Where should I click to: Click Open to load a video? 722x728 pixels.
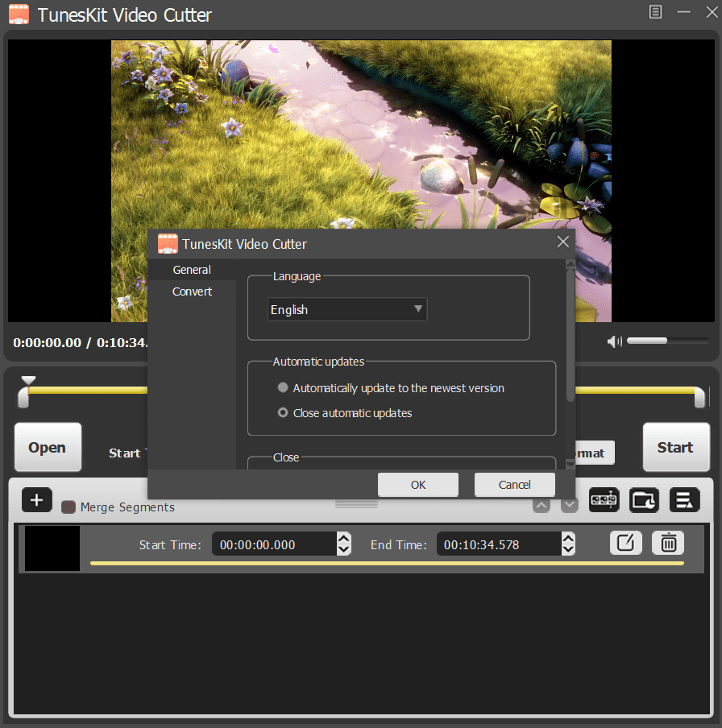[48, 448]
